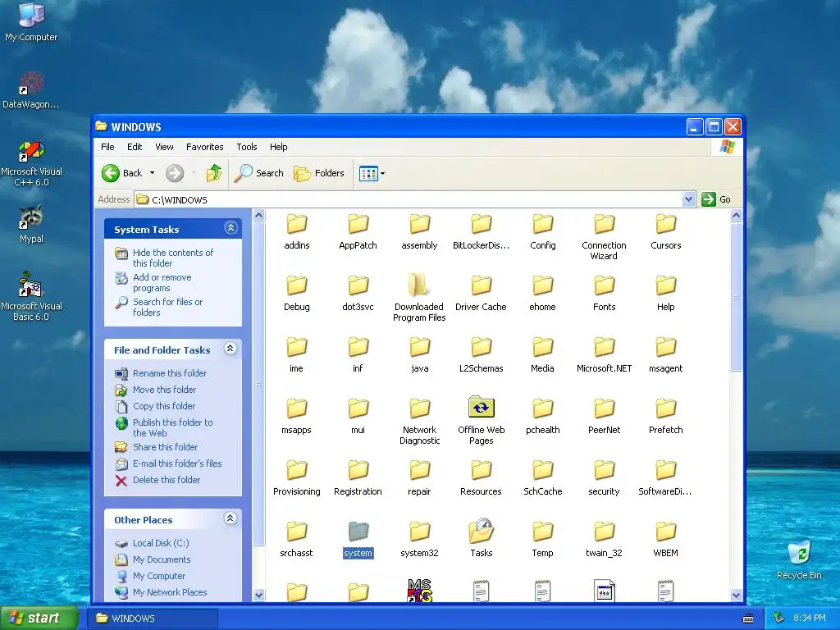Select the assembly folder
Screen dimensions: 840x630
click(419, 231)
